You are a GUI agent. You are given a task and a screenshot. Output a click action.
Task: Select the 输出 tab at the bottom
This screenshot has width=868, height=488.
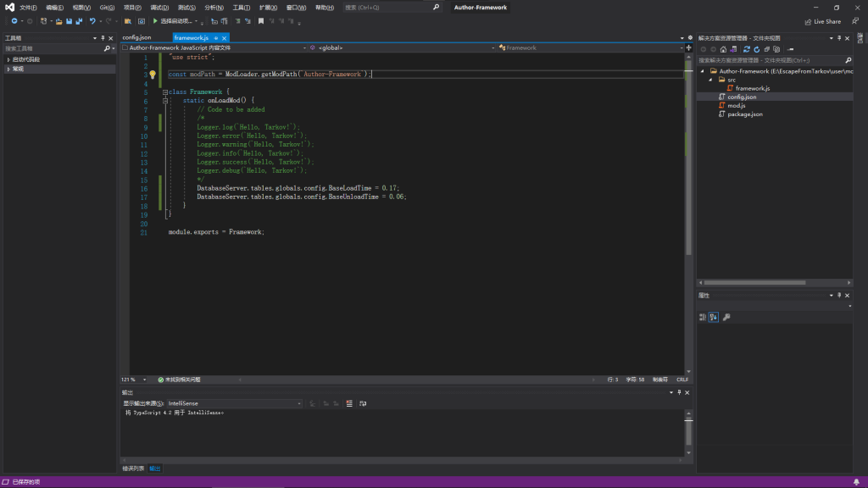pos(155,469)
